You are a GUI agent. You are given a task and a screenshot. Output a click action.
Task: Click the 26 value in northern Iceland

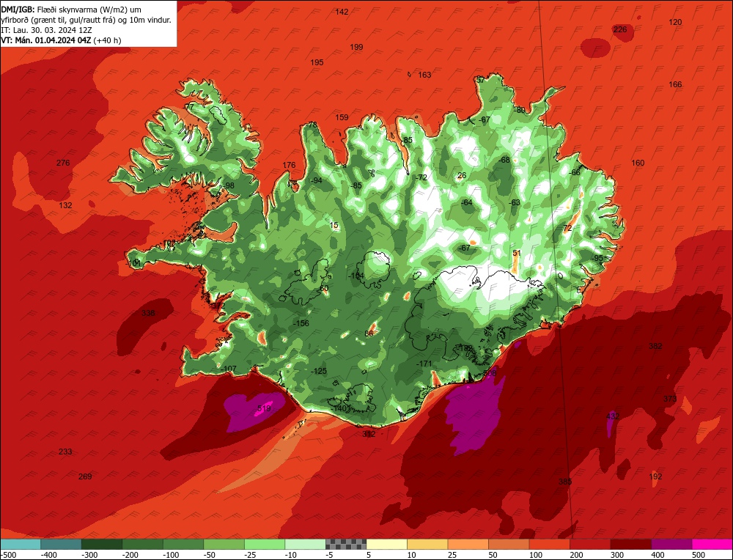[462, 175]
